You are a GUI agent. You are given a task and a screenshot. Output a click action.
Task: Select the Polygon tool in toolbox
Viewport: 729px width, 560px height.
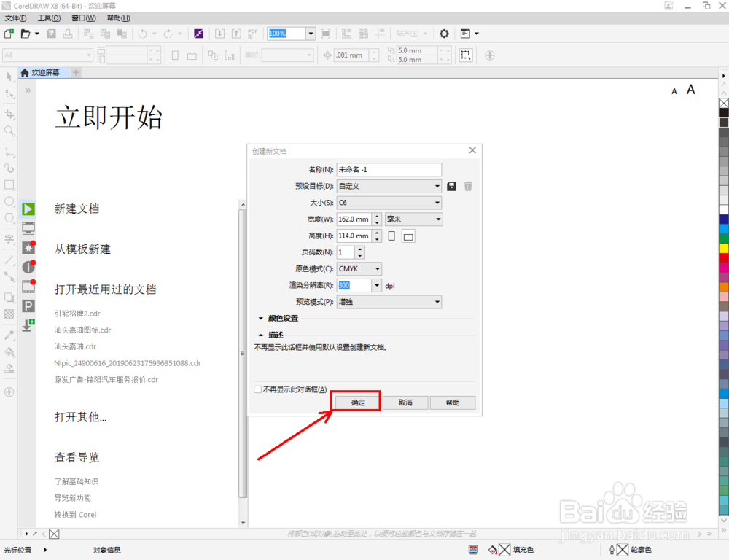pyautogui.click(x=9, y=218)
